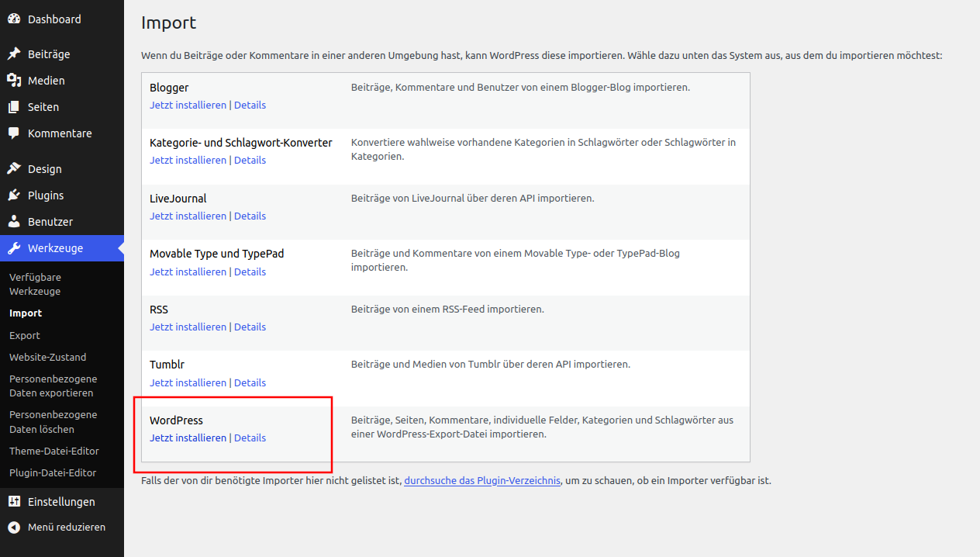This screenshot has height=557, width=980.
Task: Click the Kommentare speech bubble icon
Action: [14, 133]
